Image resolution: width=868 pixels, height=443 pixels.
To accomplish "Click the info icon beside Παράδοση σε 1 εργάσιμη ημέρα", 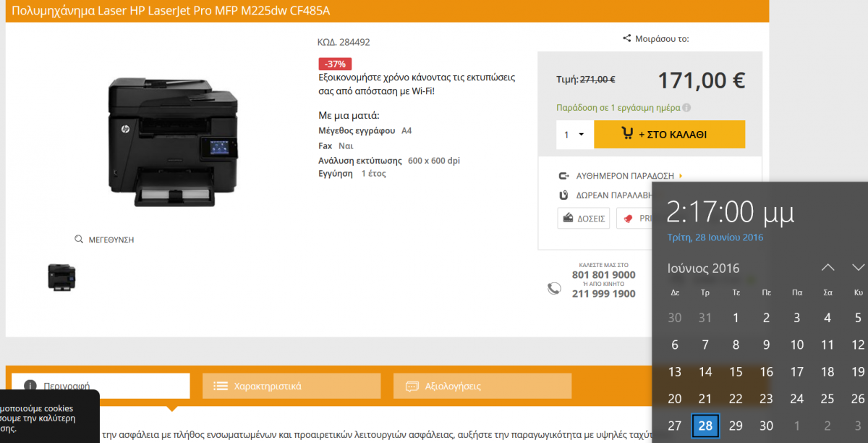I will 686,108.
